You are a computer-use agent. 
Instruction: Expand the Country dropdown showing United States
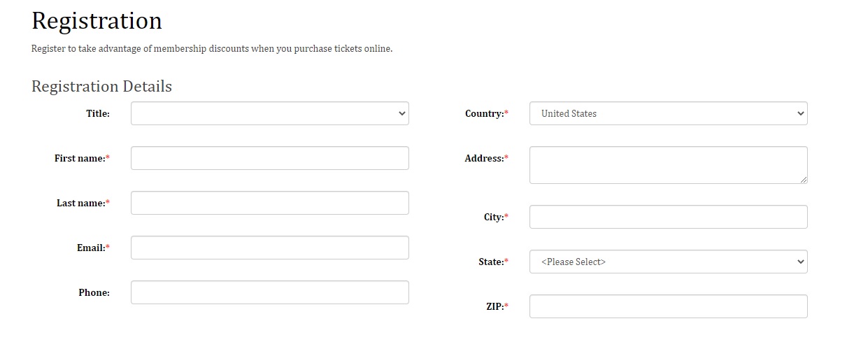click(668, 113)
